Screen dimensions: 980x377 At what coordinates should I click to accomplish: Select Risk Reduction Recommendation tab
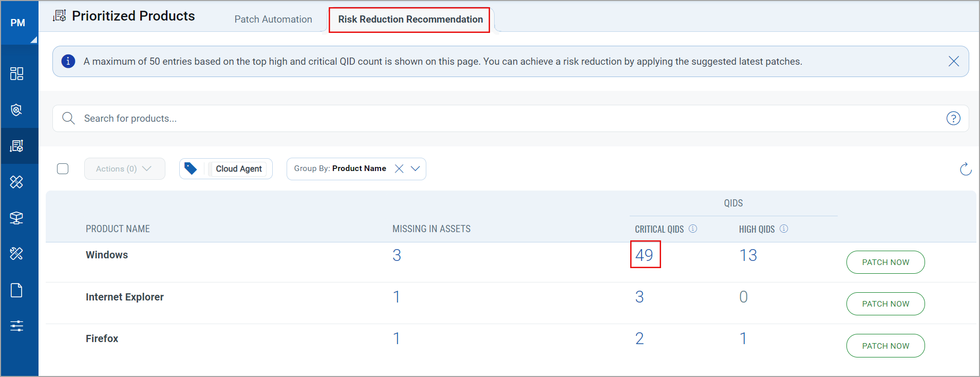pos(410,20)
